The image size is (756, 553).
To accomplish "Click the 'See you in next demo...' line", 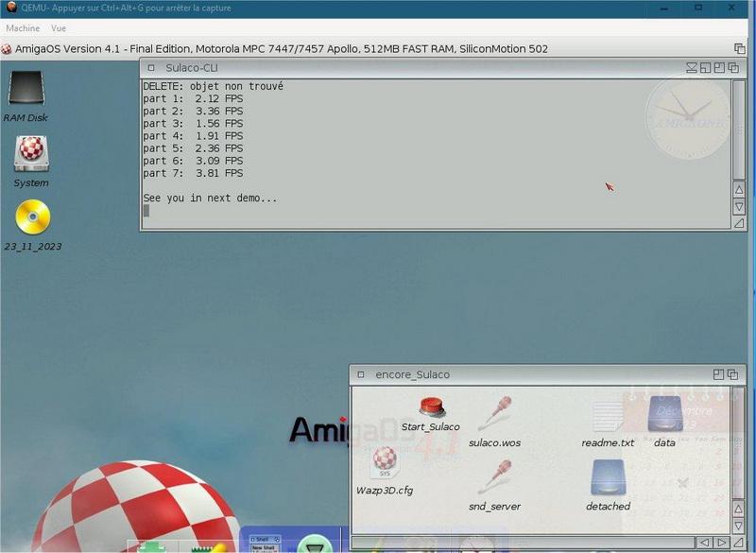I will point(210,199).
